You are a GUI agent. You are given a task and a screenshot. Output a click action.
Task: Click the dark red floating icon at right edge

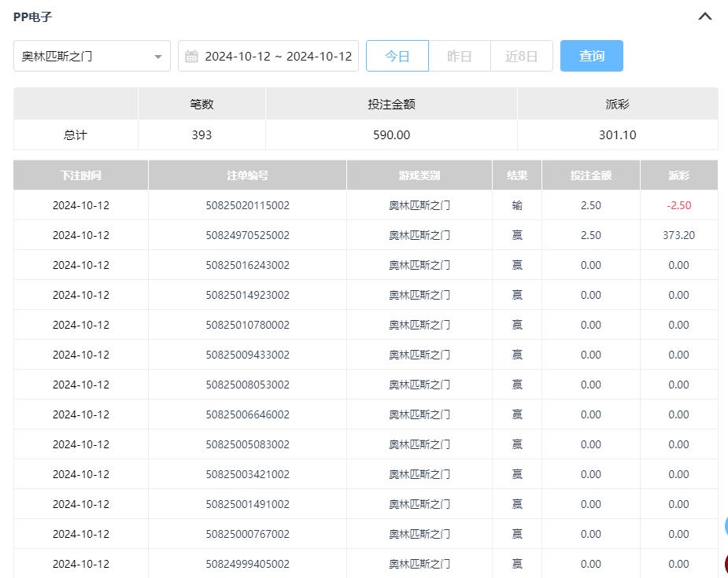[x=725, y=563]
